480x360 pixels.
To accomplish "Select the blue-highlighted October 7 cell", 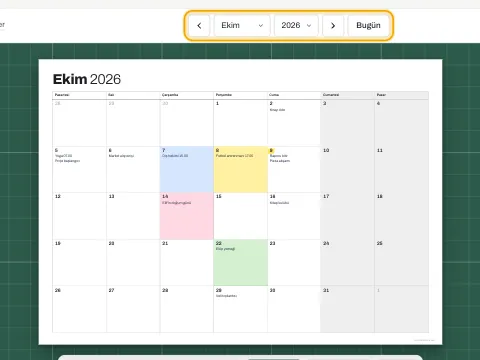I will click(187, 169).
